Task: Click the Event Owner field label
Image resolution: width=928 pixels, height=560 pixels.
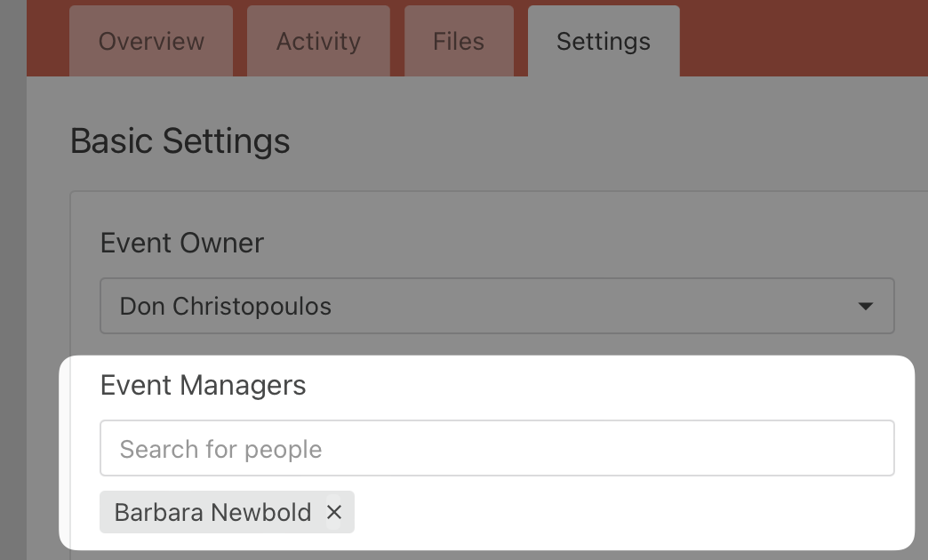Action: pyautogui.click(x=182, y=243)
